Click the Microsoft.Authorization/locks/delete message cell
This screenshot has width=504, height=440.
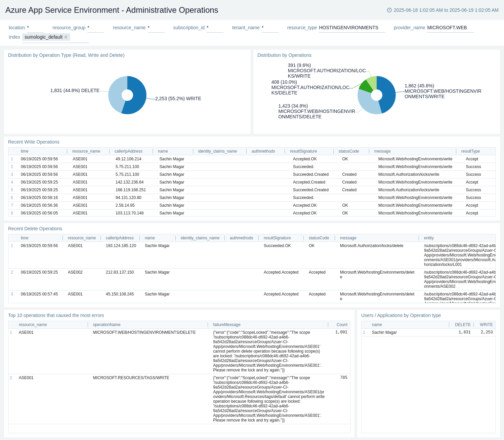point(372,246)
